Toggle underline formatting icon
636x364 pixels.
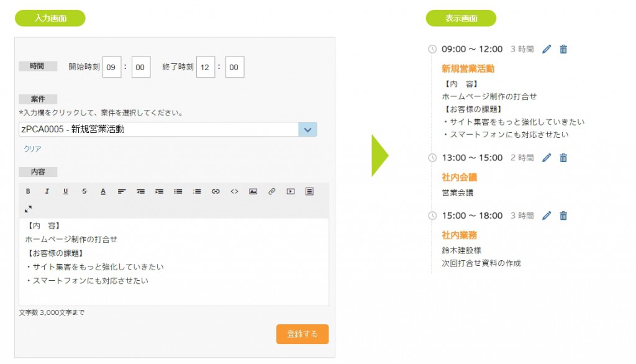65,191
